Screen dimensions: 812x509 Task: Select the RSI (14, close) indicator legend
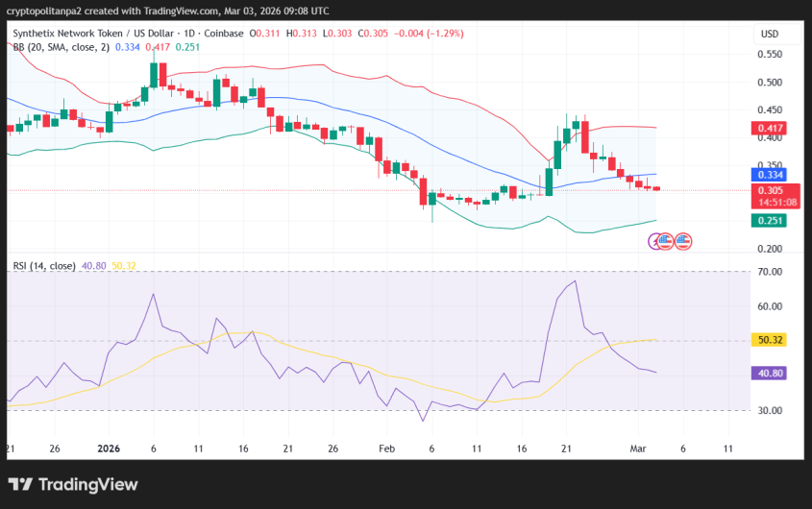click(x=44, y=265)
